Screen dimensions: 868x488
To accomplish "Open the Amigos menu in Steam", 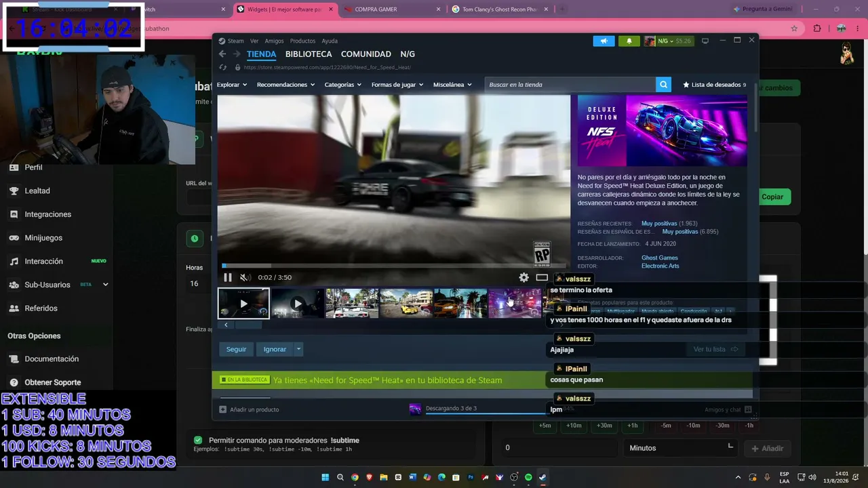I will click(x=274, y=41).
